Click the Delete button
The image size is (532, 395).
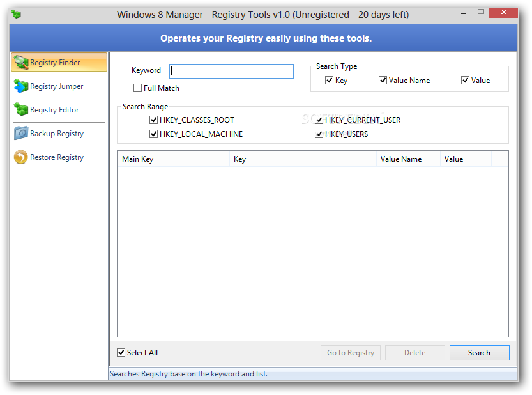point(414,353)
